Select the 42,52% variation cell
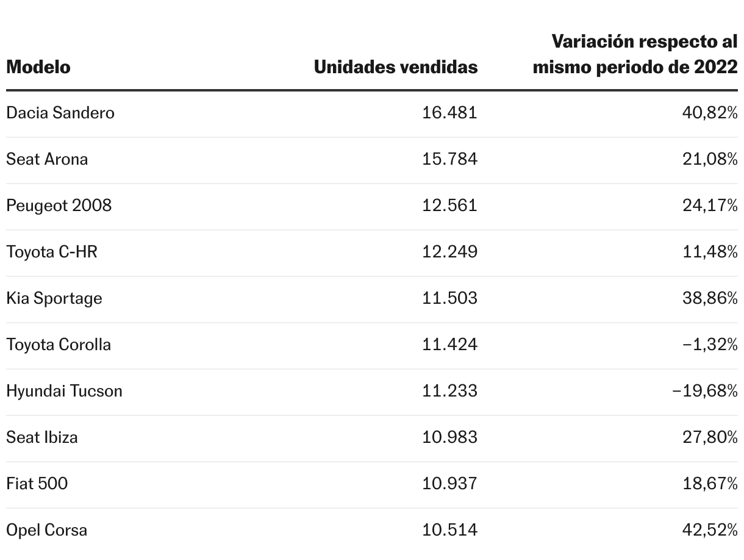Image resolution: width=744 pixels, height=560 pixels. click(710, 530)
